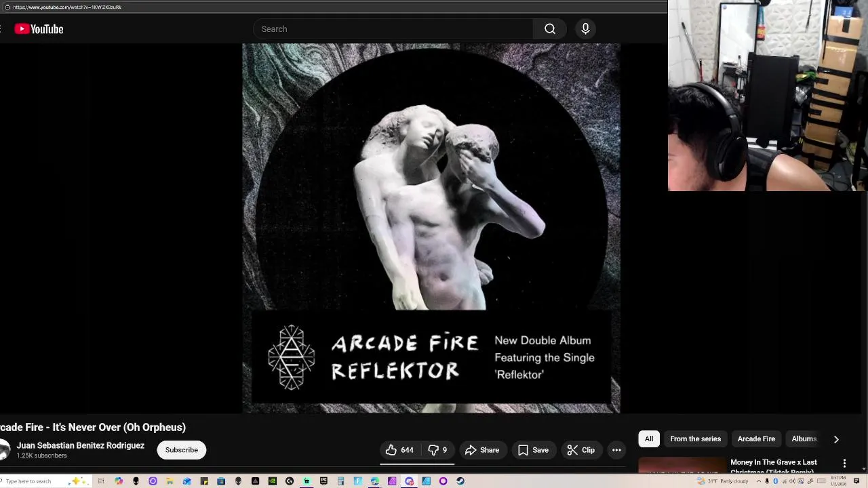Click the microphone tray icon
The width and height of the screenshot is (868, 488).
click(x=767, y=481)
